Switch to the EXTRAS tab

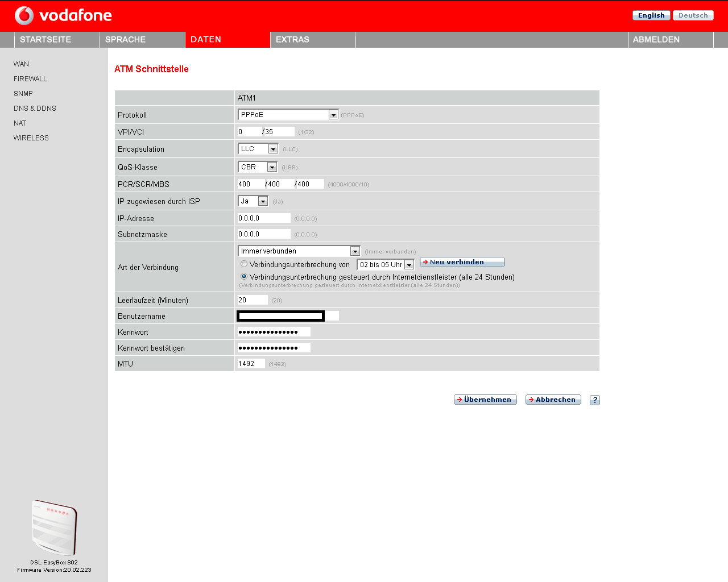click(x=292, y=39)
